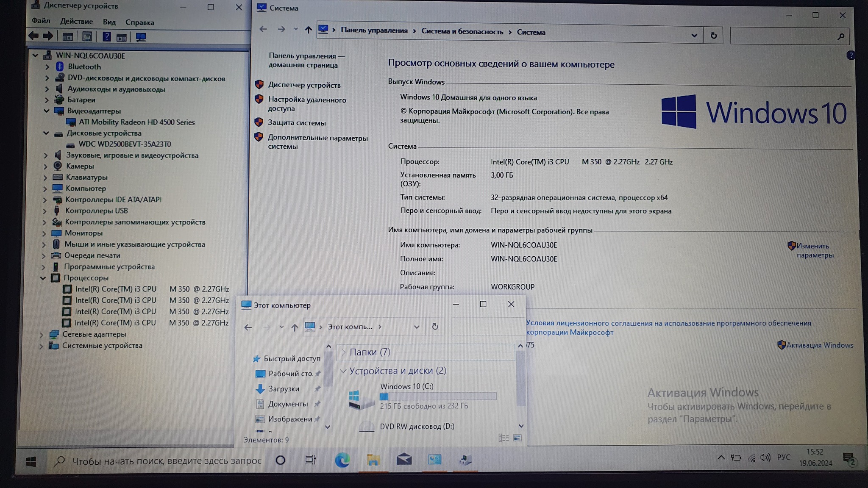The image size is (868, 488).
Task: Expand the Папки (7) group
Action: [x=344, y=352]
